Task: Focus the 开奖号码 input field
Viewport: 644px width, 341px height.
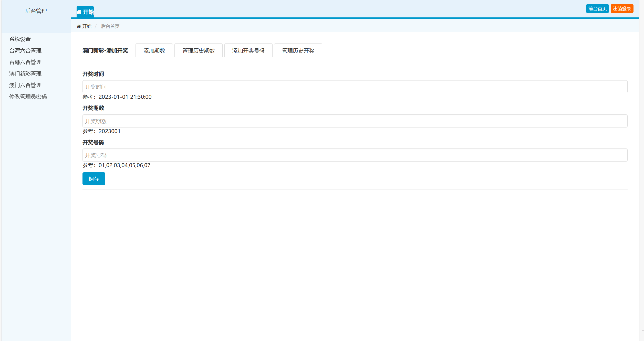Action: coord(355,155)
